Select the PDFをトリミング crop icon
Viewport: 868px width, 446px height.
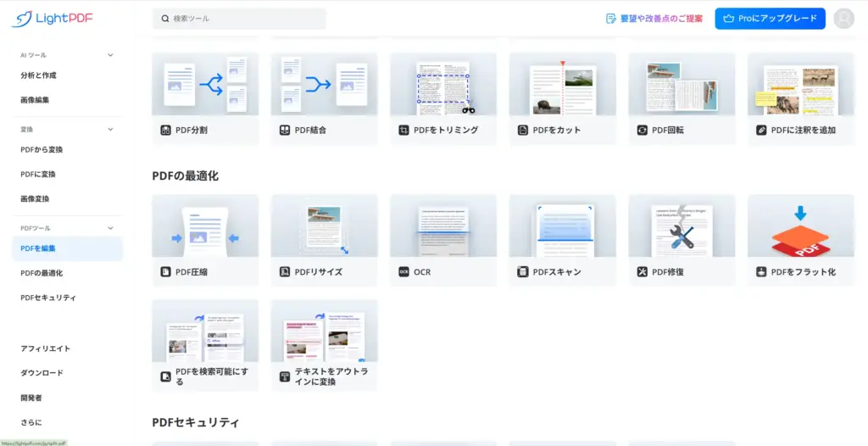pos(404,131)
